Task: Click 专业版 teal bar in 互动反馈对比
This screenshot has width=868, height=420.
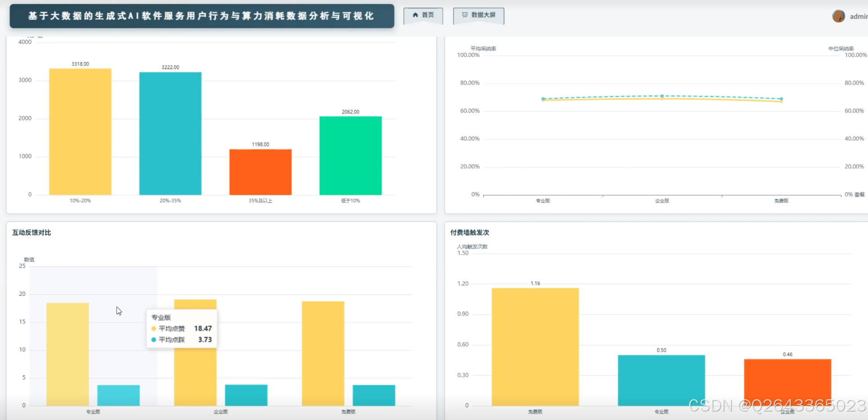Action: [119, 396]
